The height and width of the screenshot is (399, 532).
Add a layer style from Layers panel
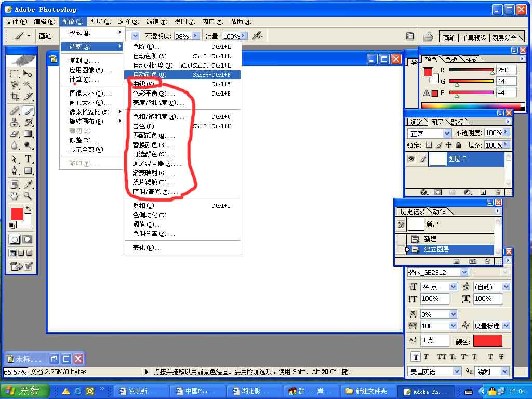424,192
